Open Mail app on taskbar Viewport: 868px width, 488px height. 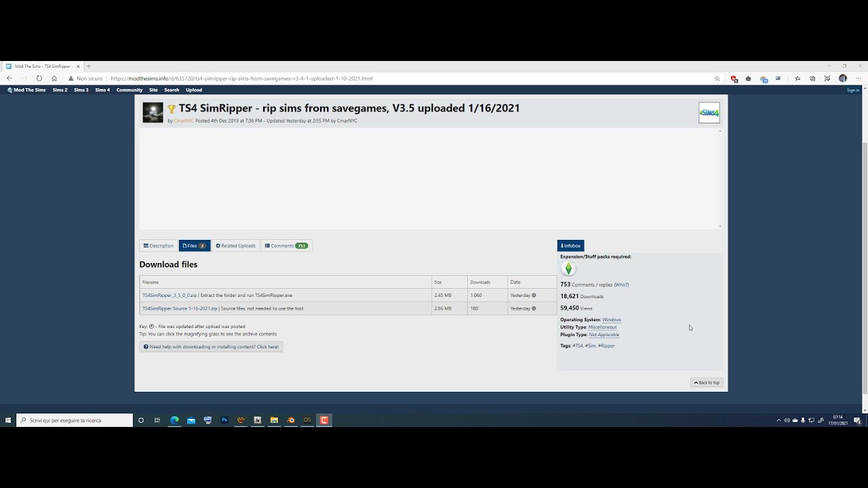191,420
